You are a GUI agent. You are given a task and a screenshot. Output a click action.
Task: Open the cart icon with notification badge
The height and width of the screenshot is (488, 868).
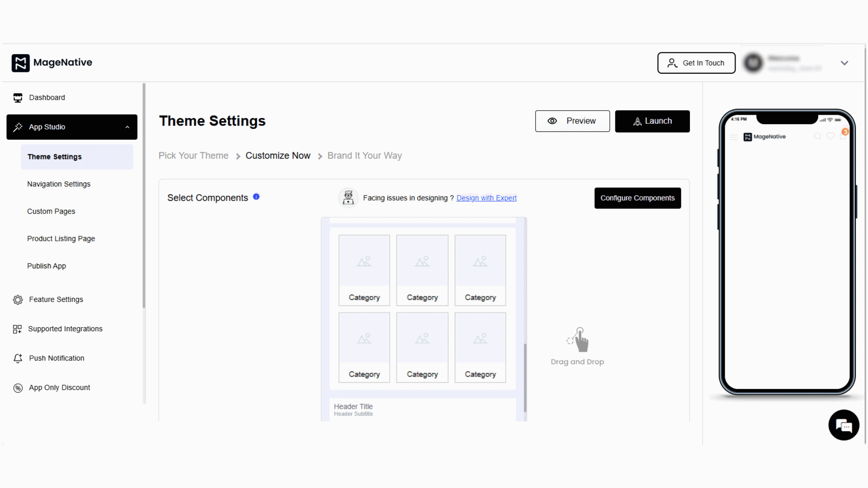click(x=843, y=137)
